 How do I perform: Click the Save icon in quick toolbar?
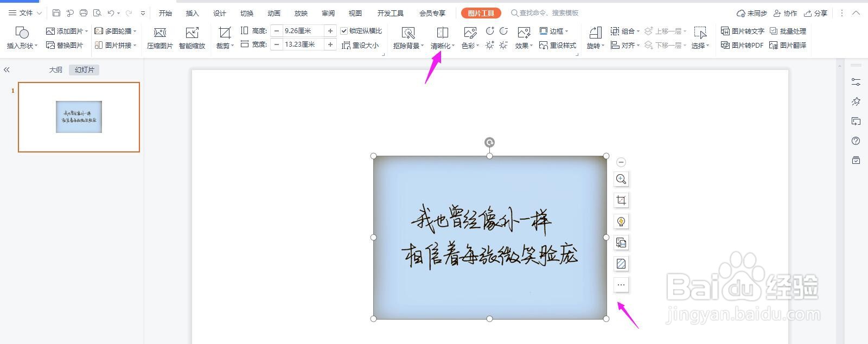pos(56,12)
